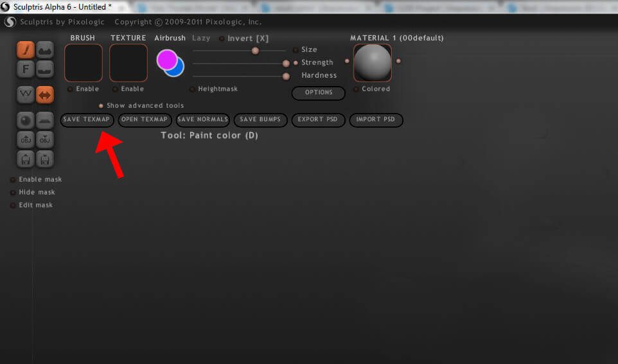Click the New sphere icon
The width and height of the screenshot is (618, 364).
point(26,121)
